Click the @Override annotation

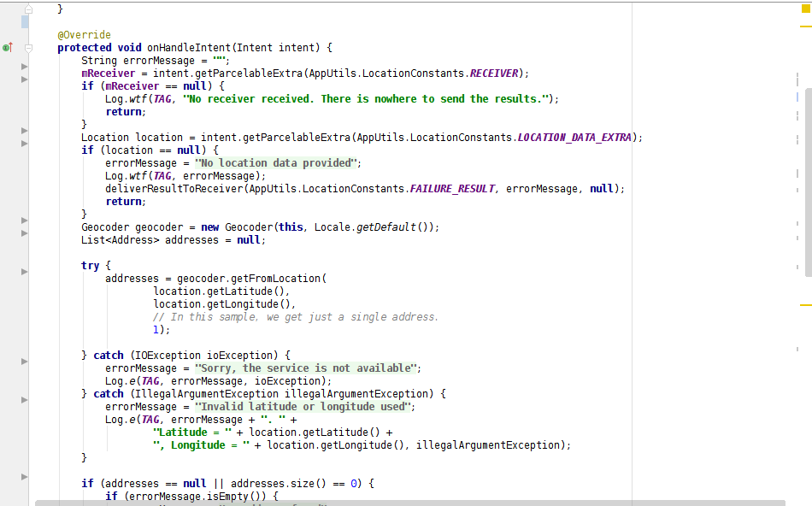[84, 35]
